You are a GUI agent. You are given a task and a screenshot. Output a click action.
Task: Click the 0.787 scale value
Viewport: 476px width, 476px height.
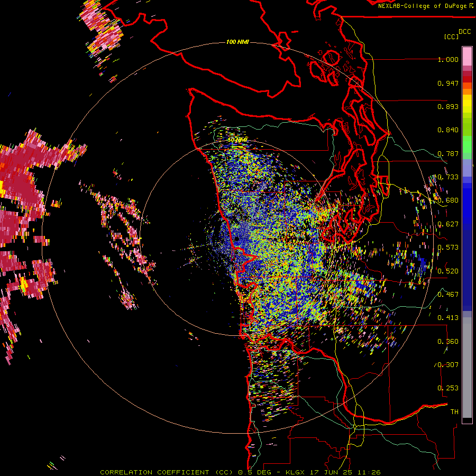pyautogui.click(x=448, y=153)
